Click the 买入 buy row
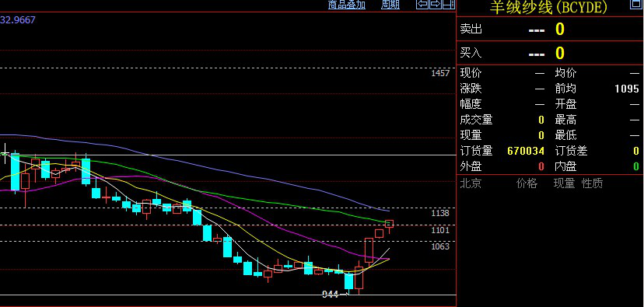 click(x=550, y=53)
